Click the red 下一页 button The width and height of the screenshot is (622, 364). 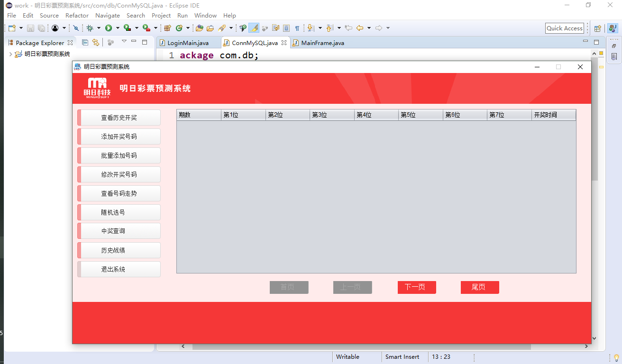coord(417,287)
